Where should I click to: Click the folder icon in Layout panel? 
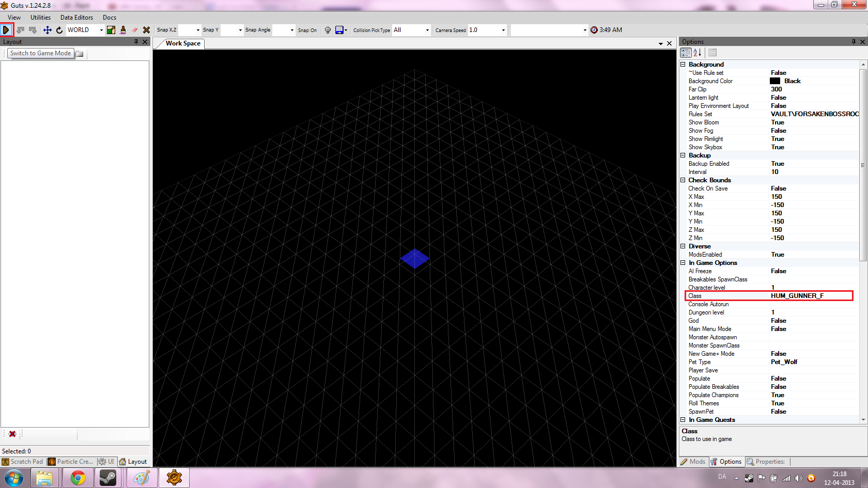click(80, 54)
